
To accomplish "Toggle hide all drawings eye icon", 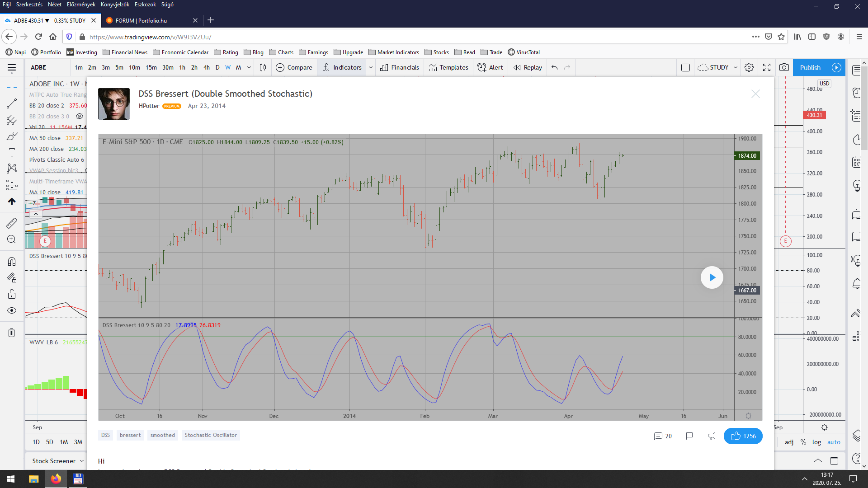I will (12, 310).
